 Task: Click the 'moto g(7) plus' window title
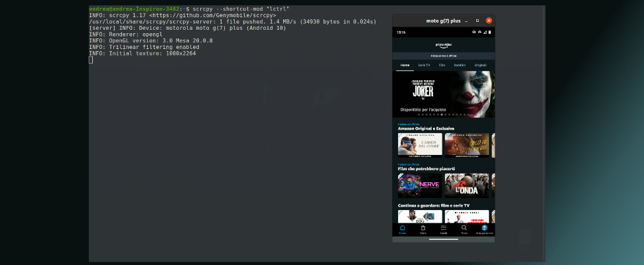pos(444,21)
